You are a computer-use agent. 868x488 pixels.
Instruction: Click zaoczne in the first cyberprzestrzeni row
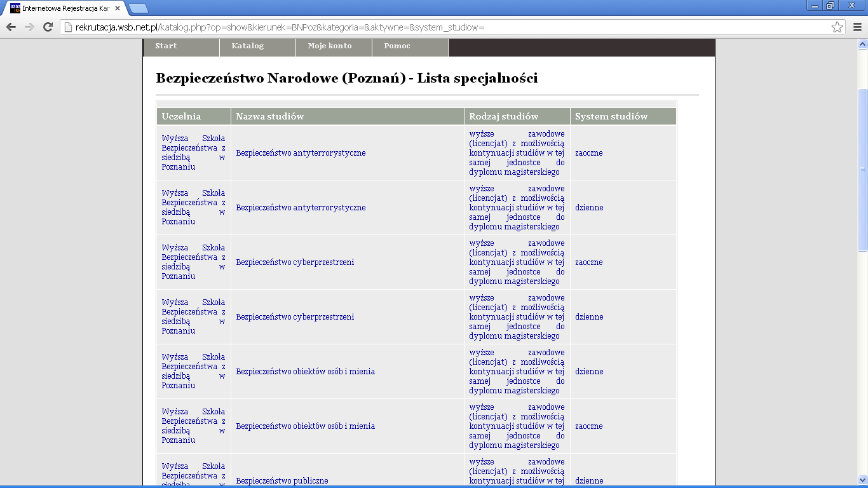coord(589,262)
